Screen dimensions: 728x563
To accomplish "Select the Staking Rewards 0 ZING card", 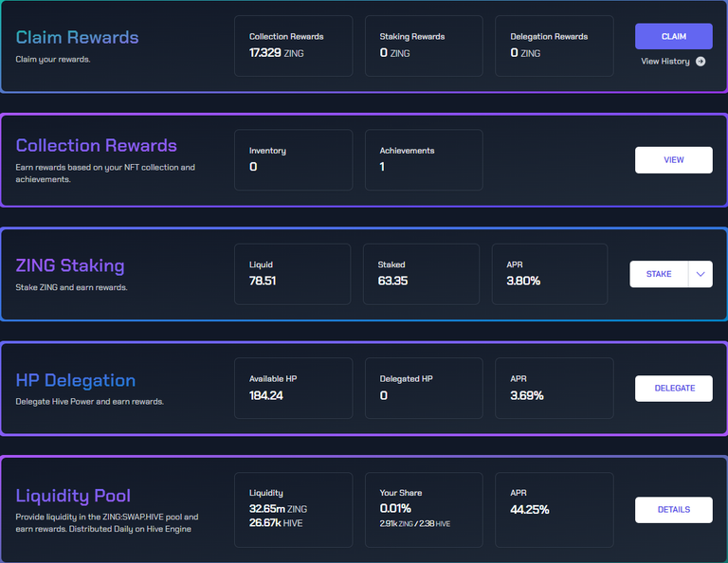I will (x=424, y=45).
